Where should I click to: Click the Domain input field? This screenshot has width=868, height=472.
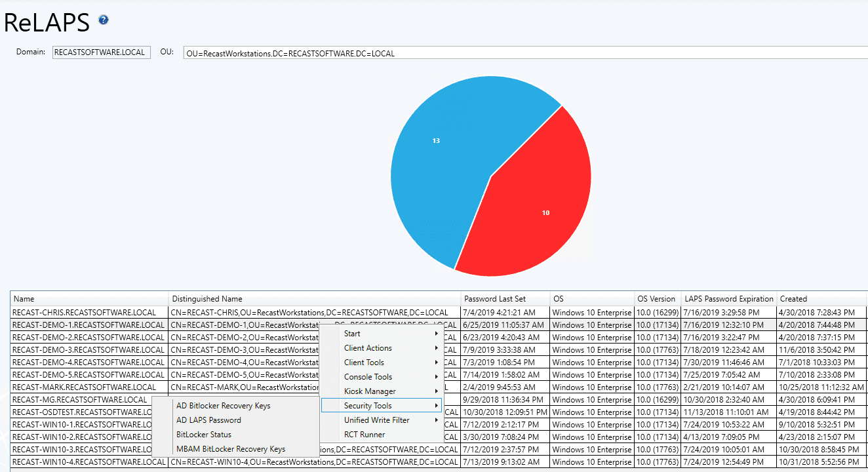102,52
